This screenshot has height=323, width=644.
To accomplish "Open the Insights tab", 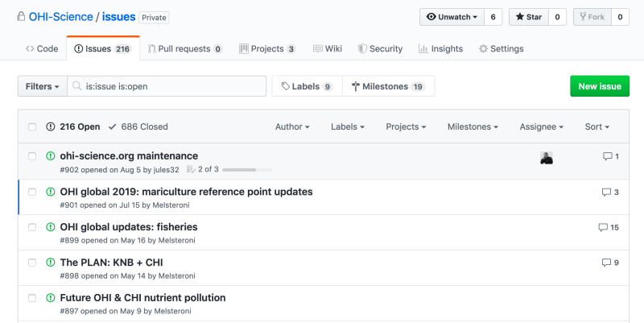I will click(x=440, y=48).
